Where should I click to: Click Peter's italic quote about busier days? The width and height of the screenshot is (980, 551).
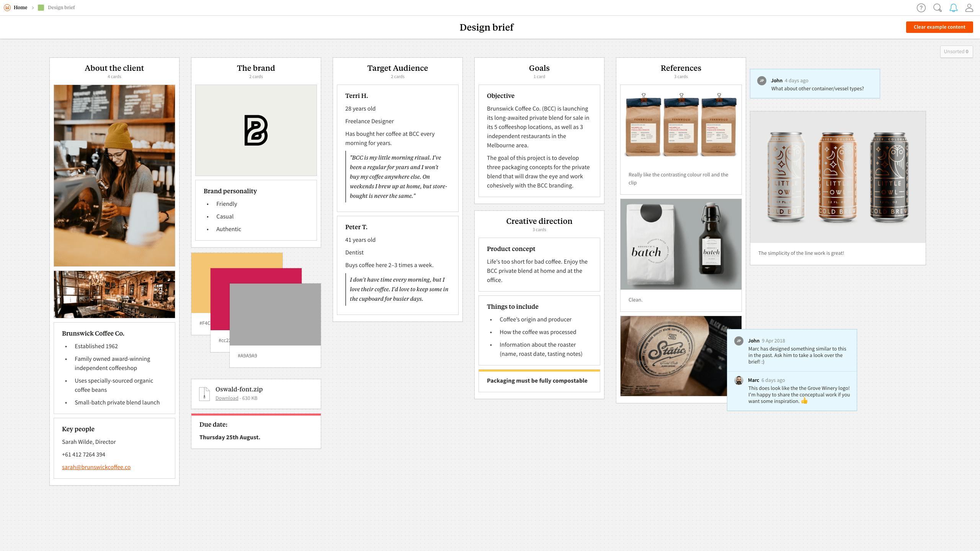399,289
